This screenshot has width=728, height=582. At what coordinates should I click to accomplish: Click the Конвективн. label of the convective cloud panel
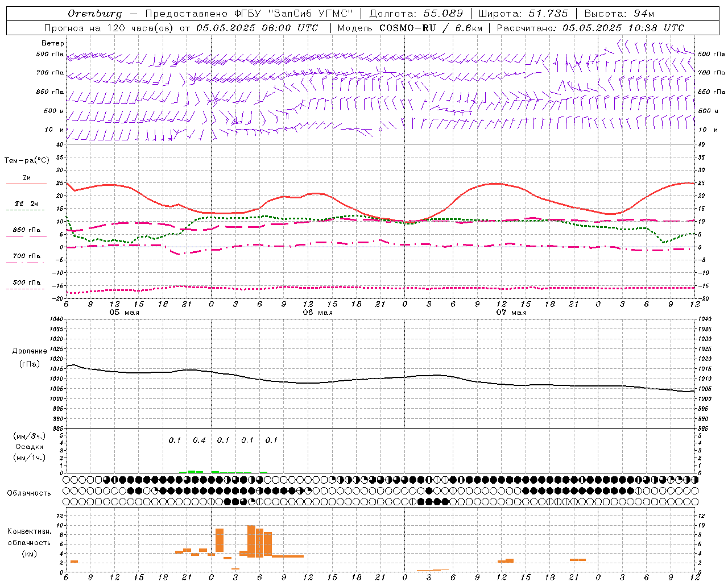pos(29,531)
